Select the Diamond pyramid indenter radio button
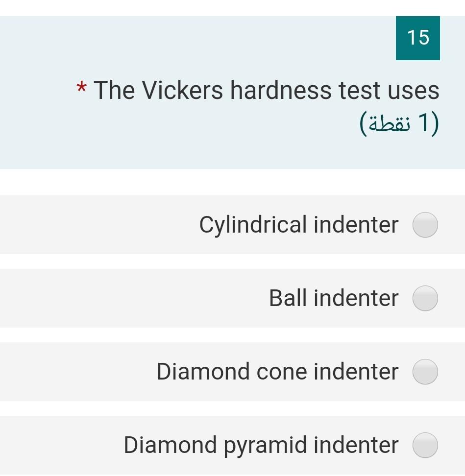Viewport: 465px width, 476px height. tap(424, 445)
